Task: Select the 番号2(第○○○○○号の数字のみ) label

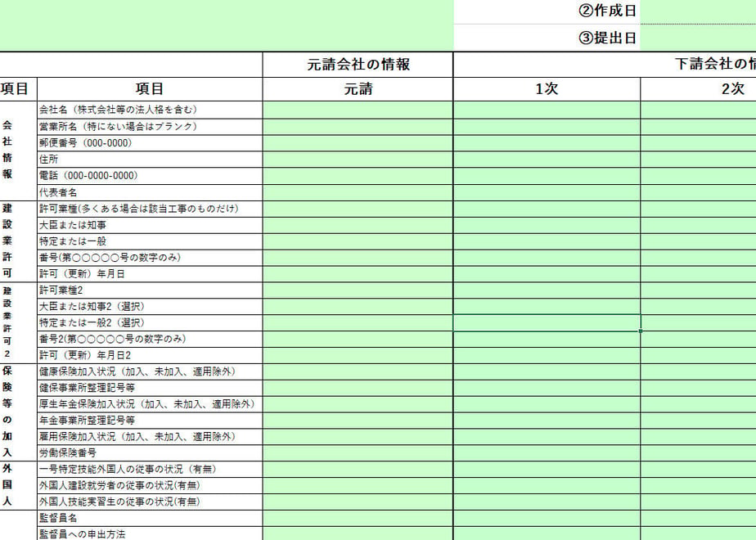Action: [x=113, y=339]
